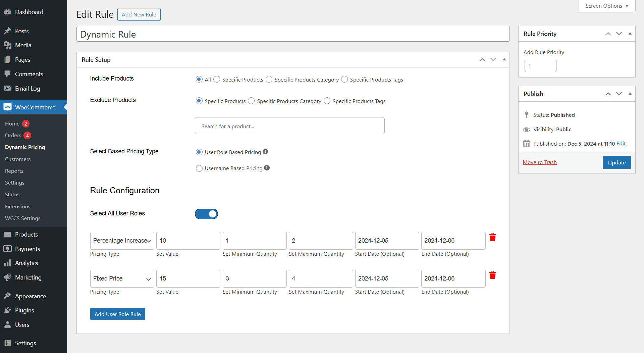Viewport: 644px width, 353px height.
Task: Click the Update button
Action: (617, 162)
